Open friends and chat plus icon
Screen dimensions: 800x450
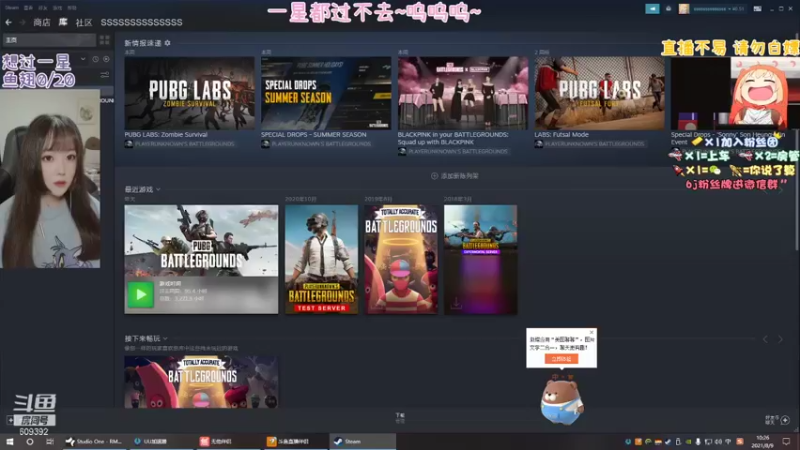pyautogui.click(x=785, y=420)
